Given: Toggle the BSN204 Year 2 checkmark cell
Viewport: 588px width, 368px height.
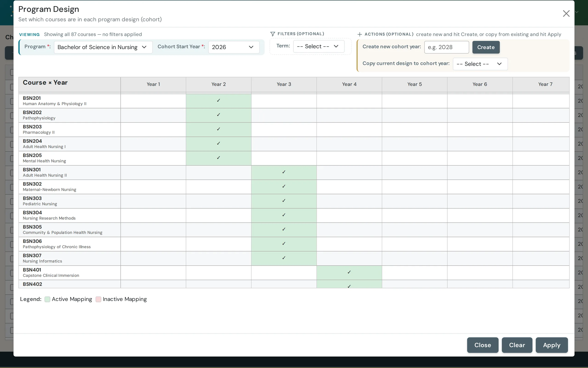Looking at the screenshot, I should click(218, 144).
